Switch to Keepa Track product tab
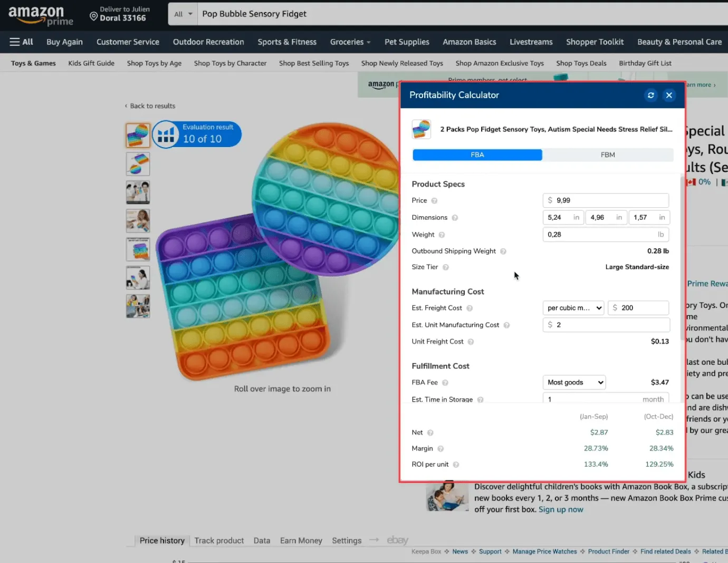Image resolution: width=728 pixels, height=563 pixels. (x=219, y=541)
